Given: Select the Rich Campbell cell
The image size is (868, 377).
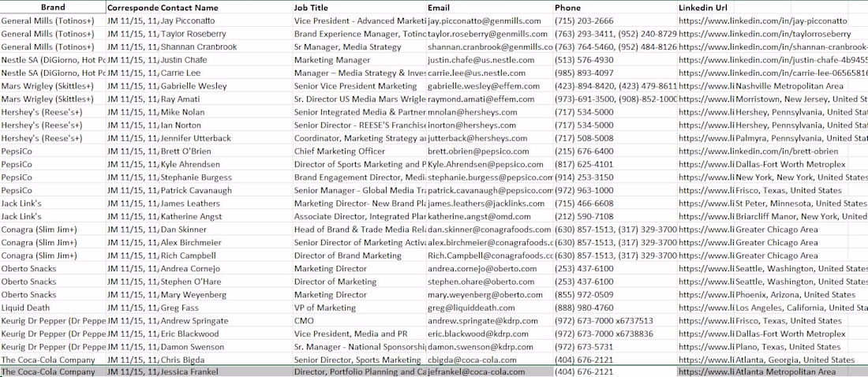Looking at the screenshot, I should (226, 256).
